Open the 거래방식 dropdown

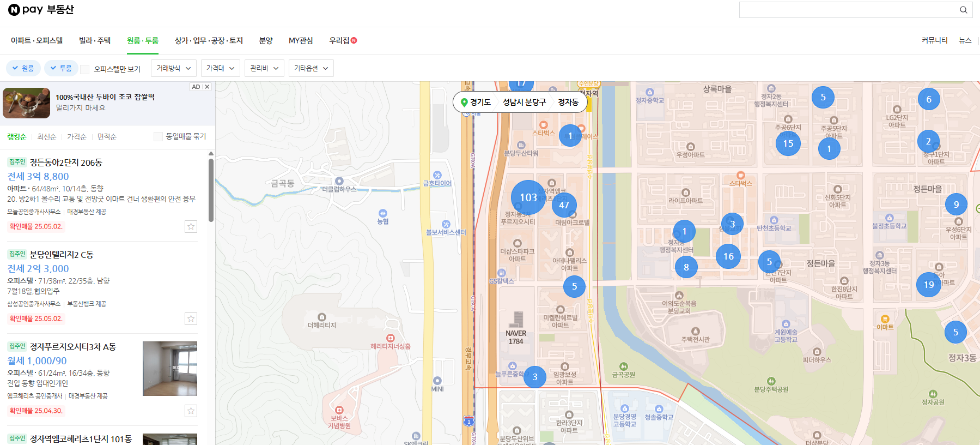pyautogui.click(x=174, y=68)
